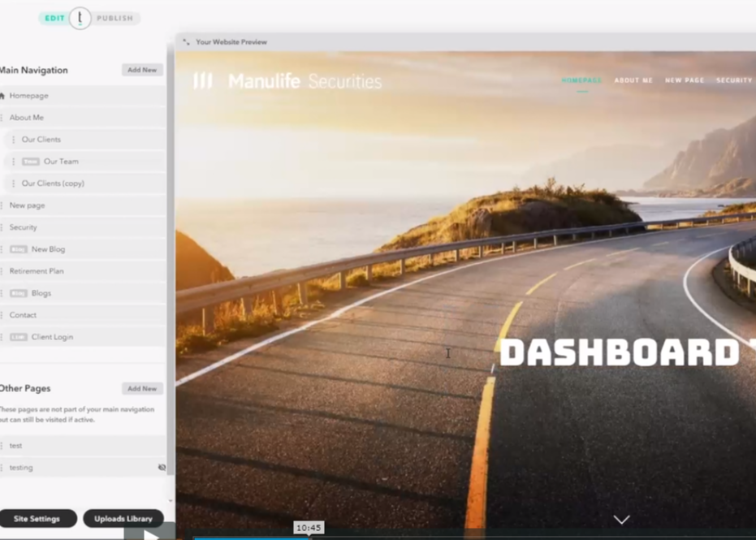
Task: Select Homepage in Main Navigation
Action: (83, 96)
